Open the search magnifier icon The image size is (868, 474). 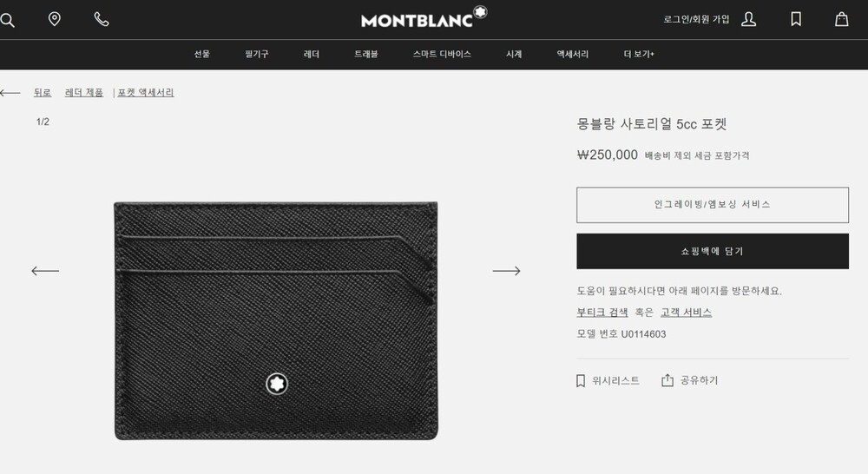[7, 20]
